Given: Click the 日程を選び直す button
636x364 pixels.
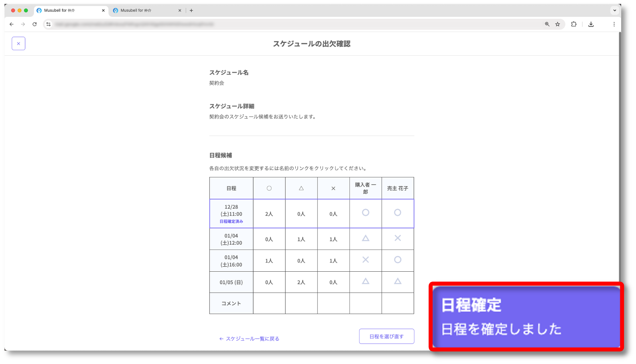Looking at the screenshot, I should 386,336.
